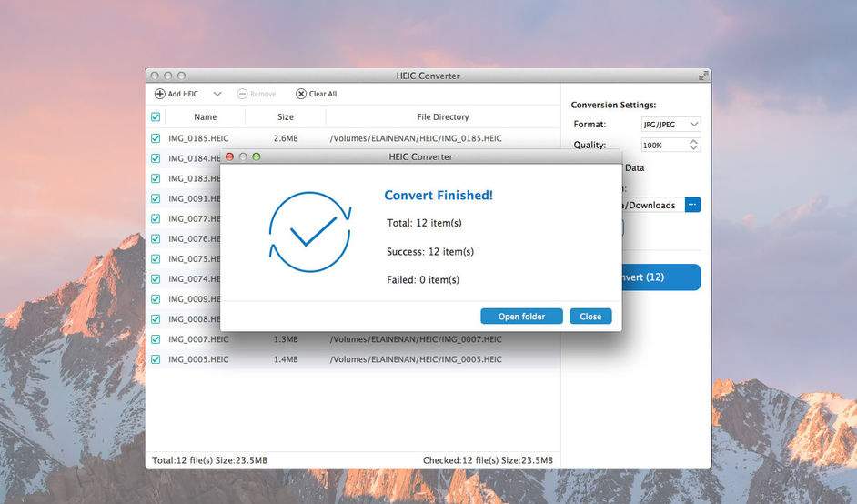Click the Remove toolbar icon
Viewport: 857px width, 504px height.
pos(242,94)
